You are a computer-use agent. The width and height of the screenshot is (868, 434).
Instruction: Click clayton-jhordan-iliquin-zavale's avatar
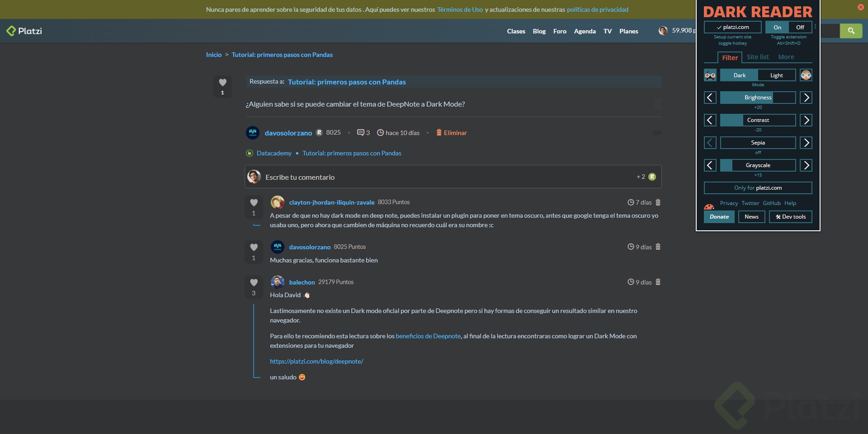click(x=277, y=202)
